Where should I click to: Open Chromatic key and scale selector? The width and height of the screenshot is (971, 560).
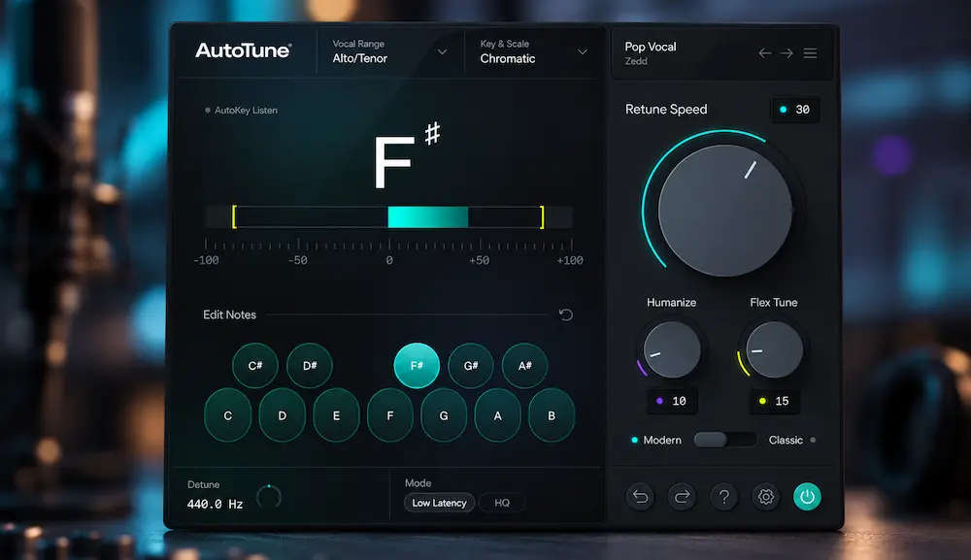[507, 59]
